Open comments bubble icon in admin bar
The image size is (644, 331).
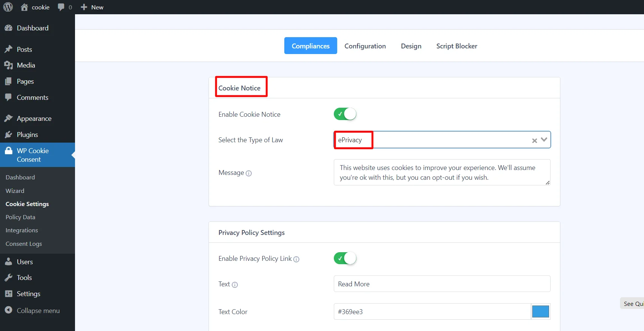61,7
